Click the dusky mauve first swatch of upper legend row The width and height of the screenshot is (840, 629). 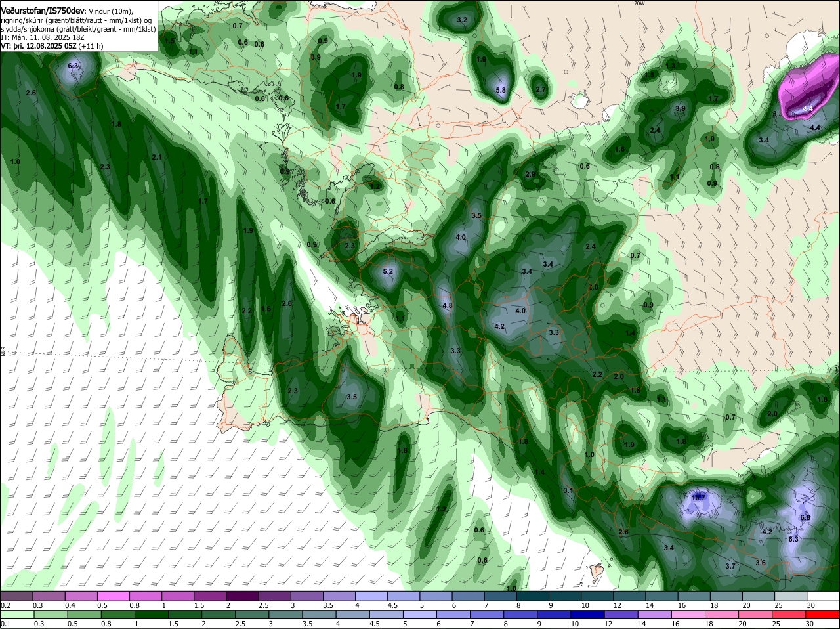coord(16,596)
